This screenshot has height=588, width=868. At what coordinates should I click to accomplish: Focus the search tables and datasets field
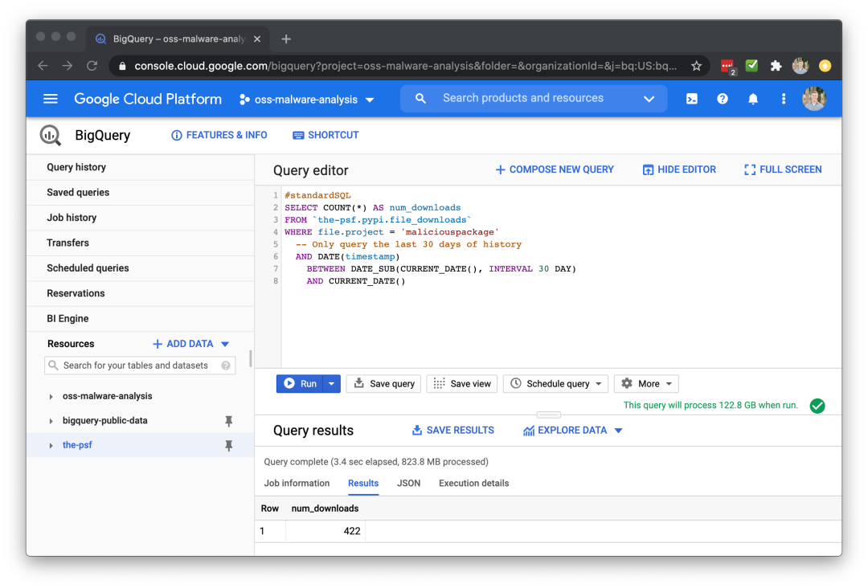(x=140, y=365)
